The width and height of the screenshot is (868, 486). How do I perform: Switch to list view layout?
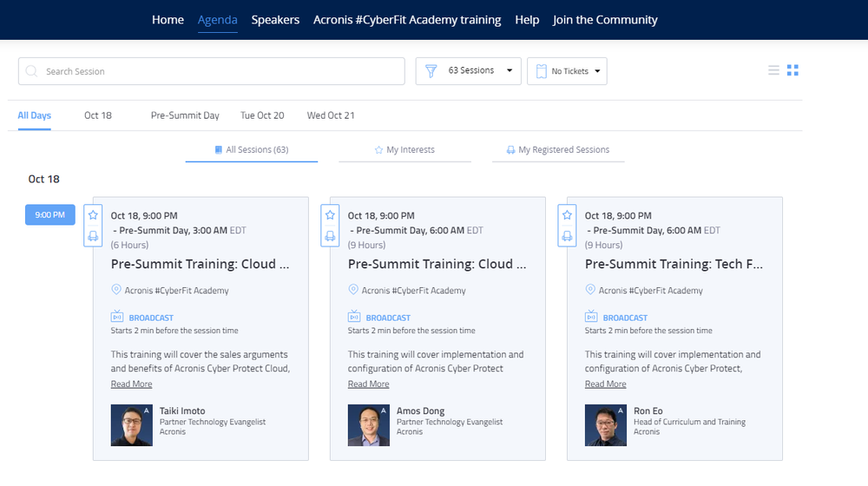coord(773,70)
